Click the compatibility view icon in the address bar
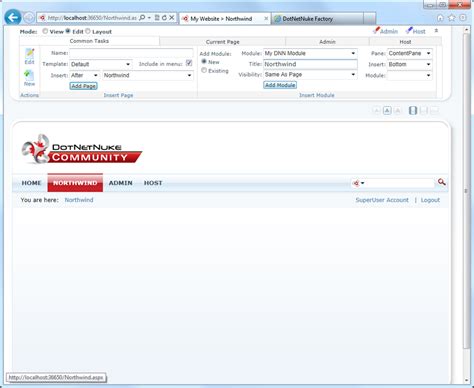 pyautogui.click(x=157, y=18)
